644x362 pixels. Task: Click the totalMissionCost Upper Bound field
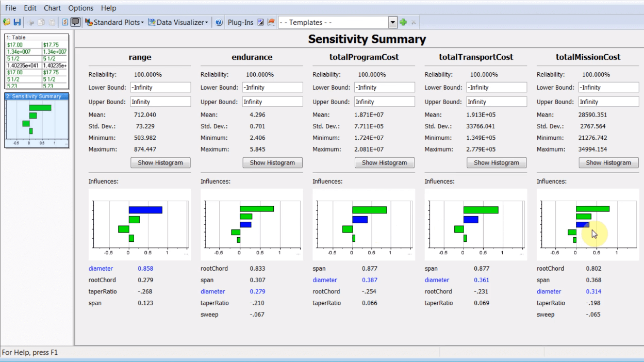608,102
